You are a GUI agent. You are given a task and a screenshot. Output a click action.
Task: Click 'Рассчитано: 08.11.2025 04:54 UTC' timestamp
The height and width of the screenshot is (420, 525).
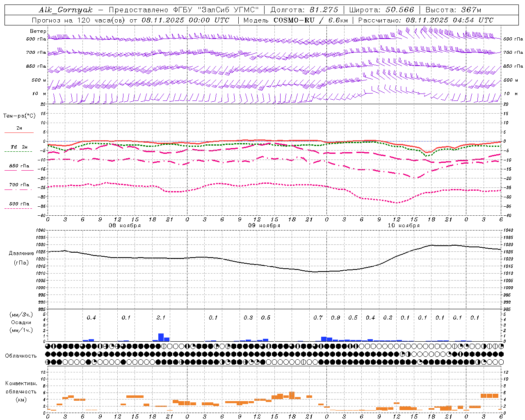click(x=426, y=20)
